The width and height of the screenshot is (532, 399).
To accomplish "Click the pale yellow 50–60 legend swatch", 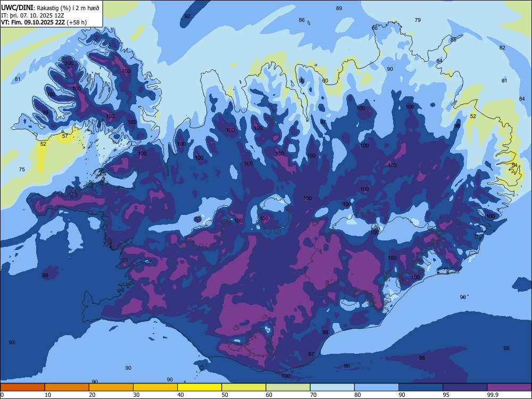I will tap(244, 387).
